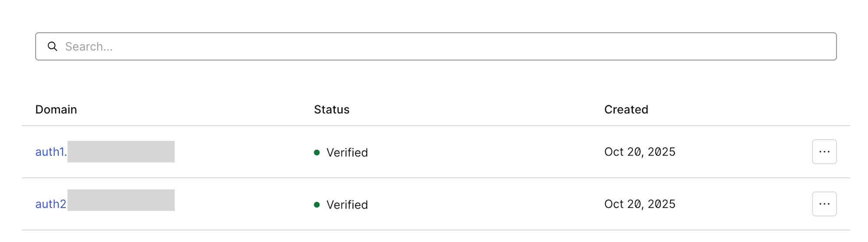
Task: Sort by the Domain column header
Action: (56, 109)
